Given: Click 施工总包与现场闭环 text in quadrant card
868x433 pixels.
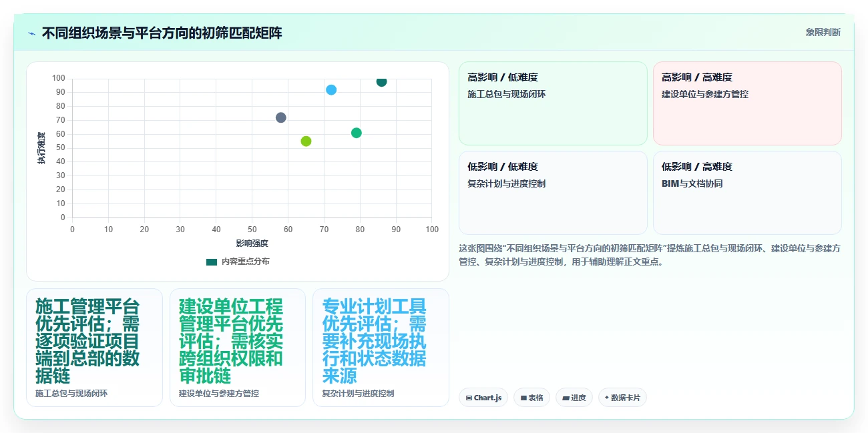Looking at the screenshot, I should coord(507,94).
